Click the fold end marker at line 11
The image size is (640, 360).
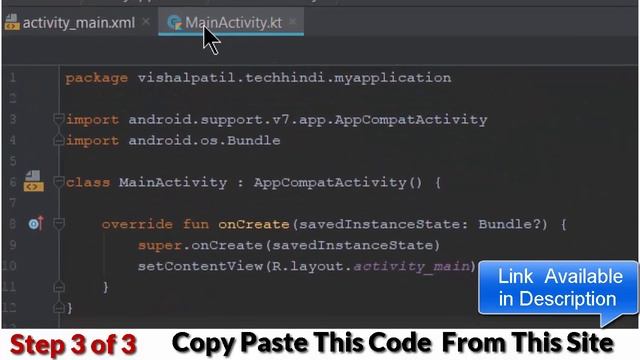[59, 287]
